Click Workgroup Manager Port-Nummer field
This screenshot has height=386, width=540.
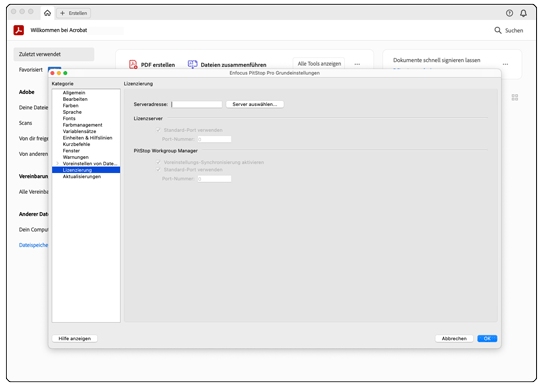click(214, 179)
